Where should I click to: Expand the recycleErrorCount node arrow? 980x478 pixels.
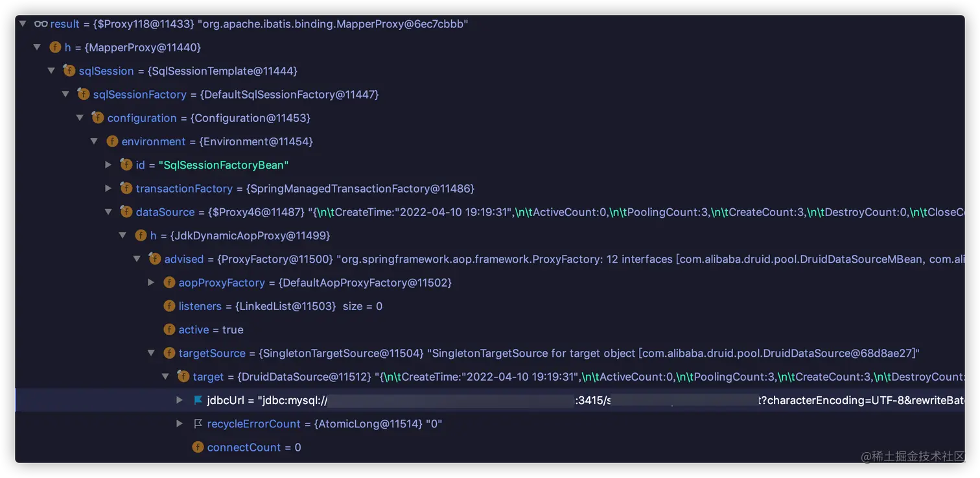point(180,424)
